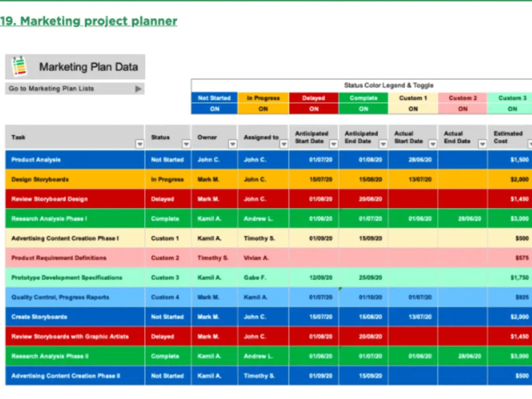Click the 'Status Color Legend & Toggle' title
Image resolution: width=532 pixels, height=399 pixels.
pyautogui.click(x=389, y=86)
